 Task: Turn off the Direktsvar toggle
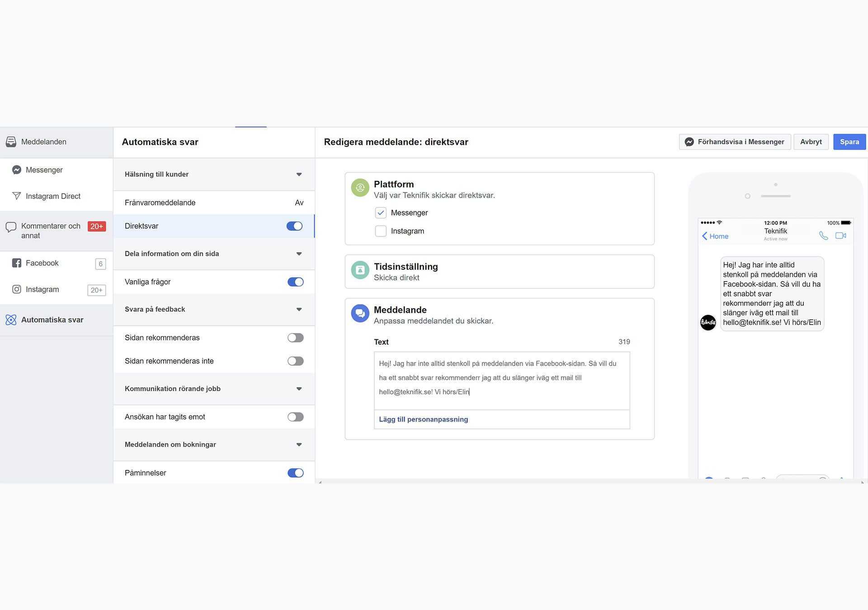click(x=294, y=226)
